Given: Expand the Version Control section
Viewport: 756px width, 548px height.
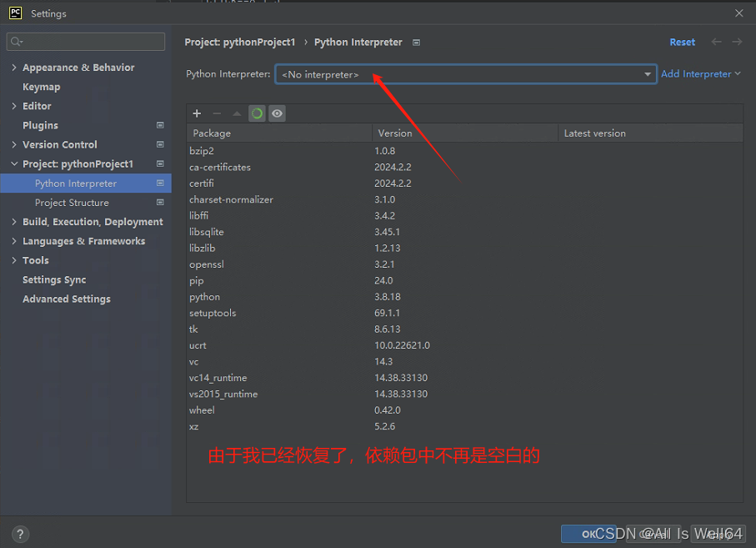Looking at the screenshot, I should click(x=14, y=145).
